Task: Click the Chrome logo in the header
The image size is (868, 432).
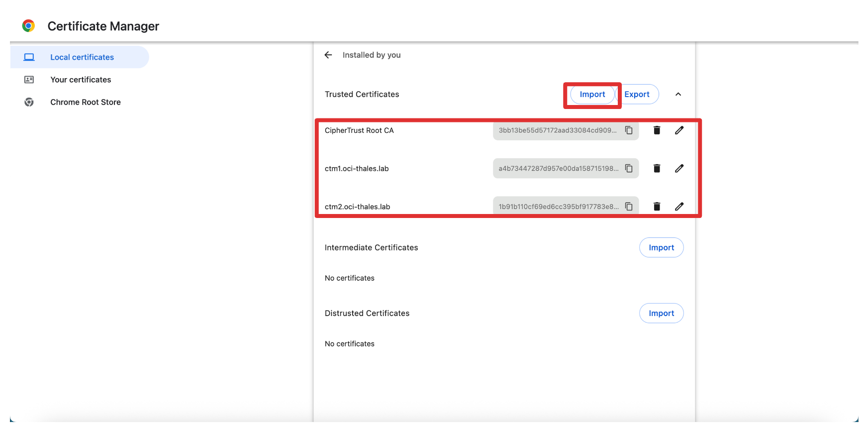Action: (29, 26)
